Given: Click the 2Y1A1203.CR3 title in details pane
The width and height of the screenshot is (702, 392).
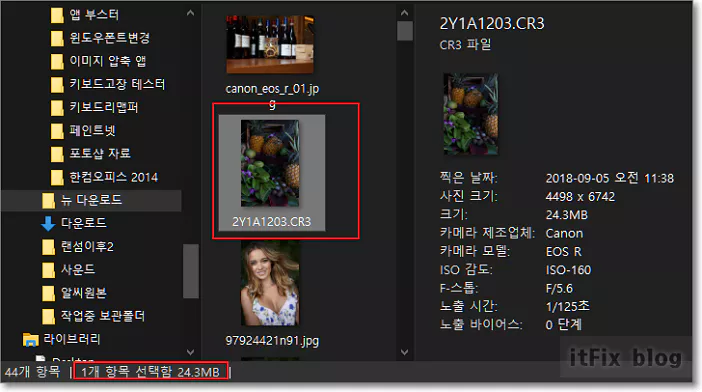Looking at the screenshot, I should pos(492,23).
